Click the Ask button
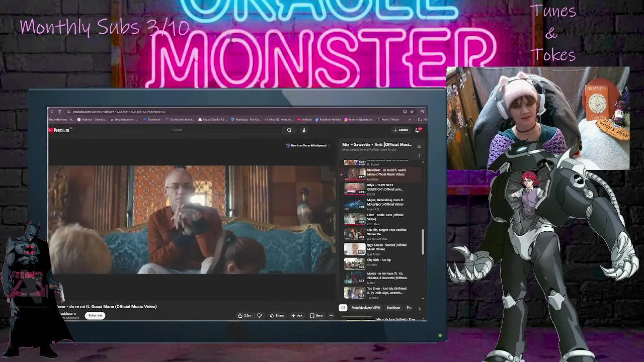644x362 pixels. (297, 316)
